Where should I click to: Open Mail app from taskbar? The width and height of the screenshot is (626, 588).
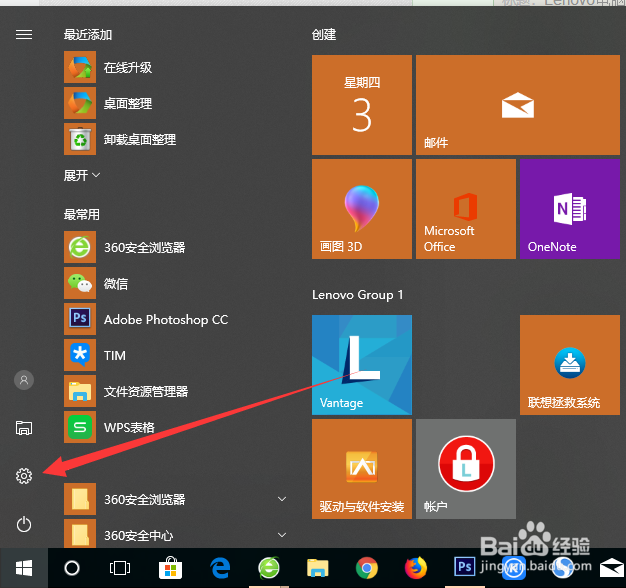pyautogui.click(x=611, y=568)
